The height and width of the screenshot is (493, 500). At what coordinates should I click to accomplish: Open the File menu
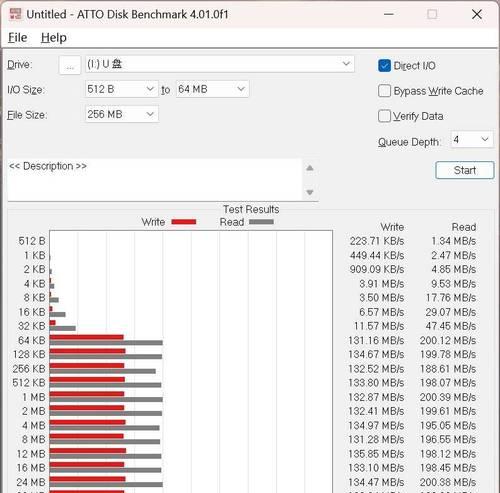18,37
